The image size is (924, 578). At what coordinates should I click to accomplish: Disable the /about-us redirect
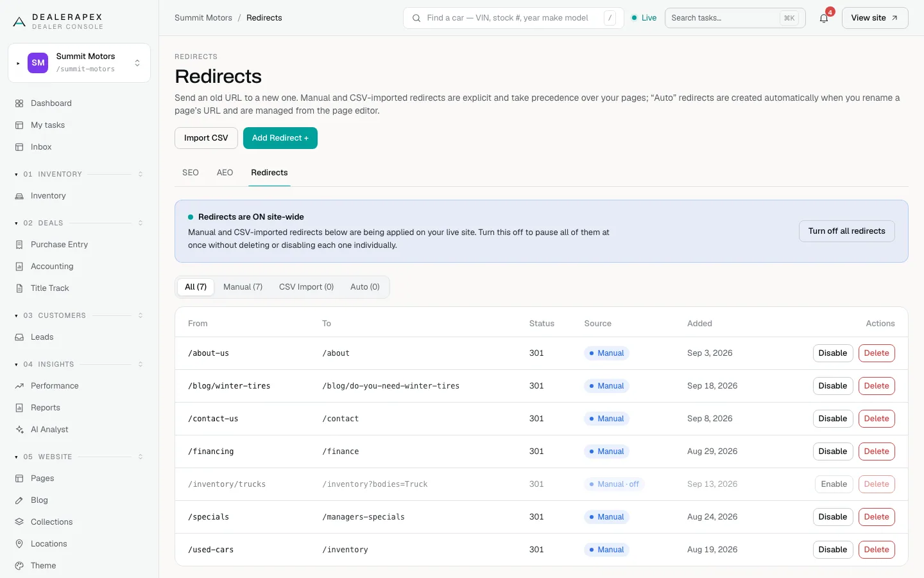pos(832,353)
